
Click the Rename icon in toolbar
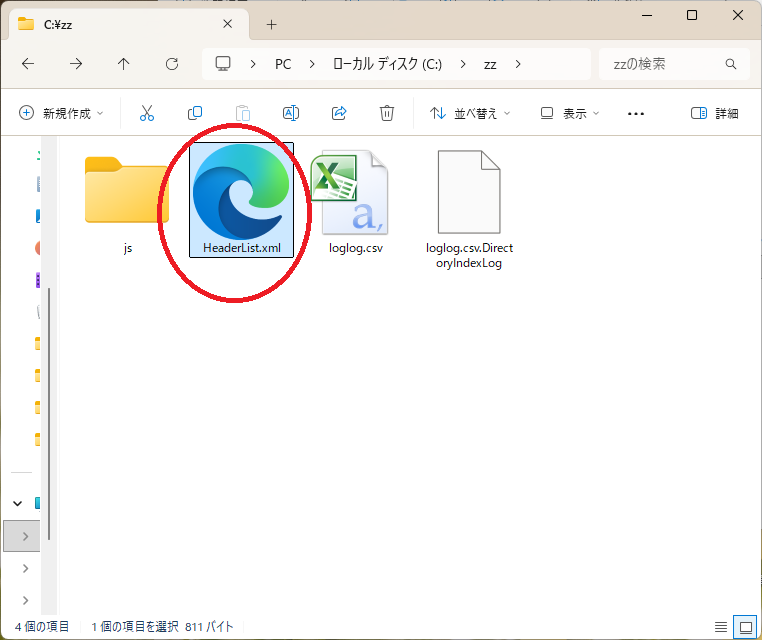pos(291,113)
